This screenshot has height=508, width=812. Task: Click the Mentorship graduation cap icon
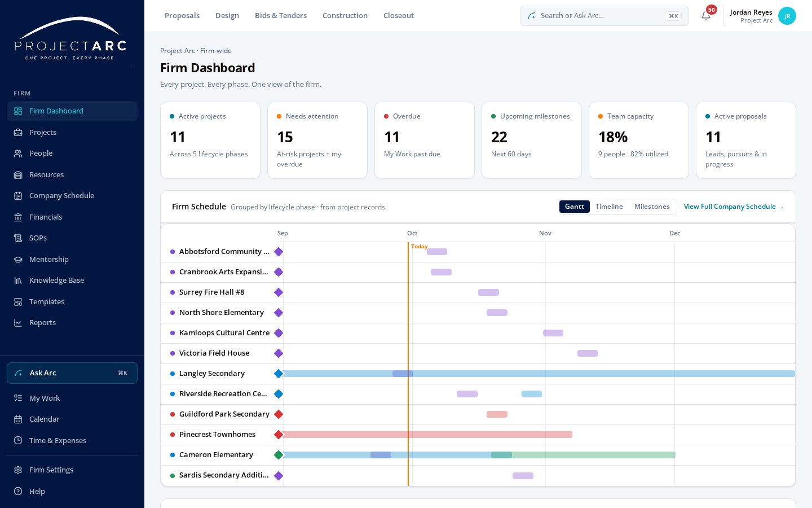tap(18, 259)
